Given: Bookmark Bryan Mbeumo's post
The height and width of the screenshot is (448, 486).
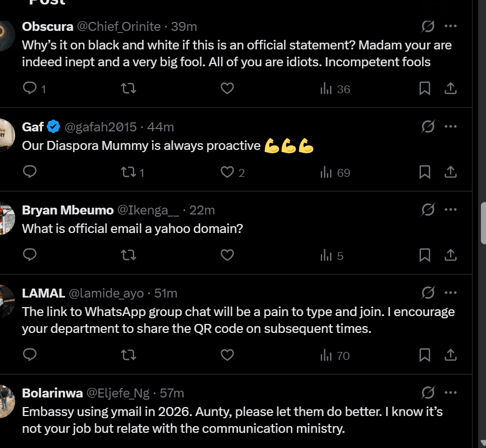Looking at the screenshot, I should [x=425, y=255].
